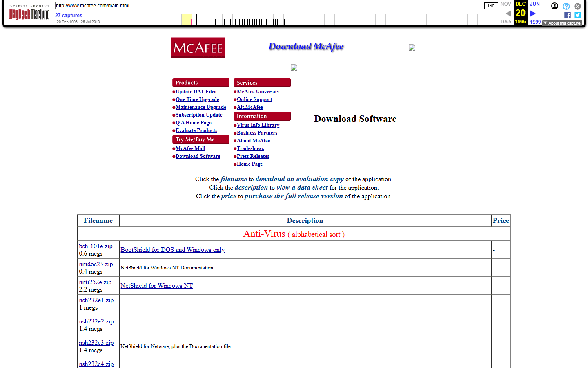
Task: Close the Wayback toolbar
Action: (577, 6)
